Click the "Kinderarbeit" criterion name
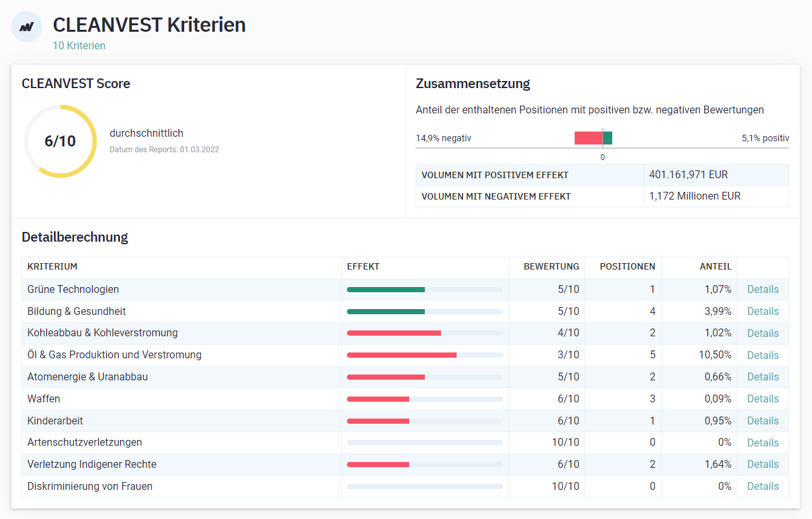Viewport: 812px width, 519px height. (x=55, y=421)
